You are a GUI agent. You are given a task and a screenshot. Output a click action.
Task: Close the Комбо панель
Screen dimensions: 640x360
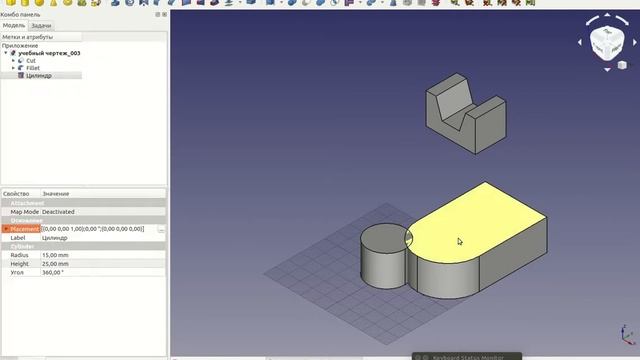[x=164, y=14]
